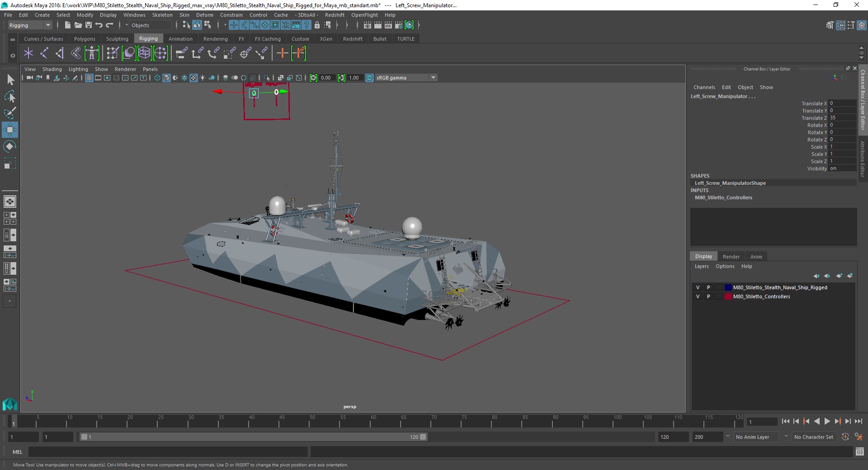This screenshot has height=470, width=868.
Task: Create a new scene file icon
Action: tap(67, 25)
